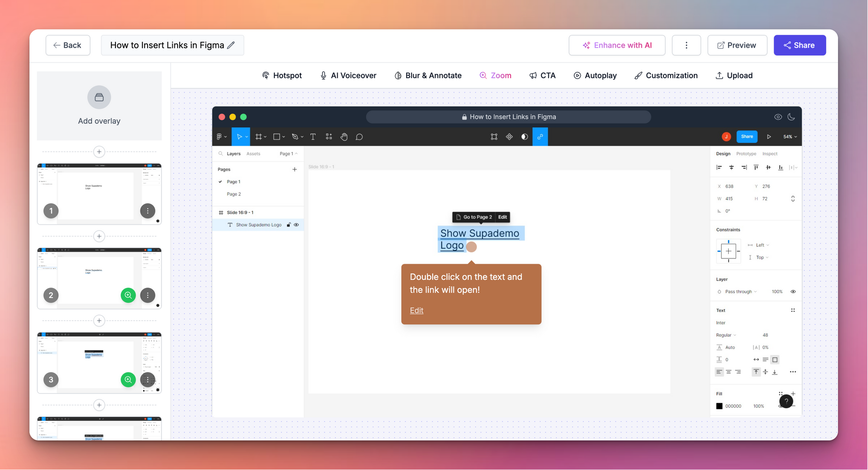Open 54% zoom level dropdown
This screenshot has width=868, height=470.
(790, 137)
